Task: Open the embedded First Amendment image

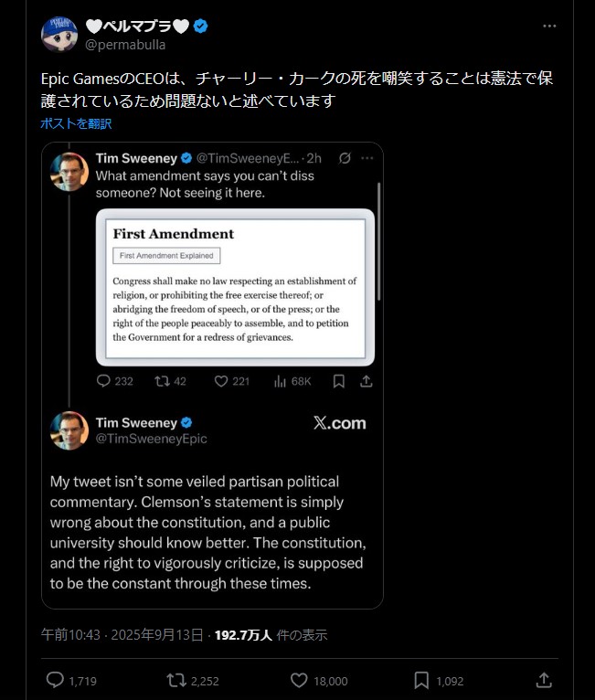Action: tap(235, 288)
